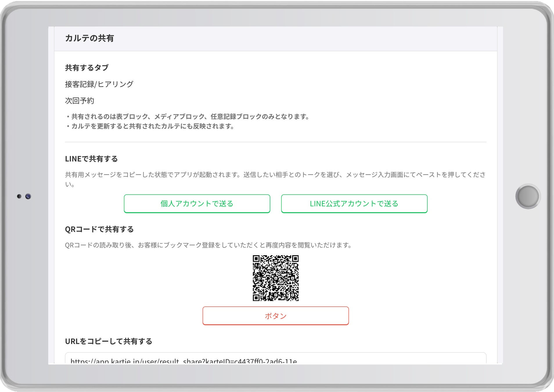
Task: Click the カルテの共有 header title
Action: 89,38
